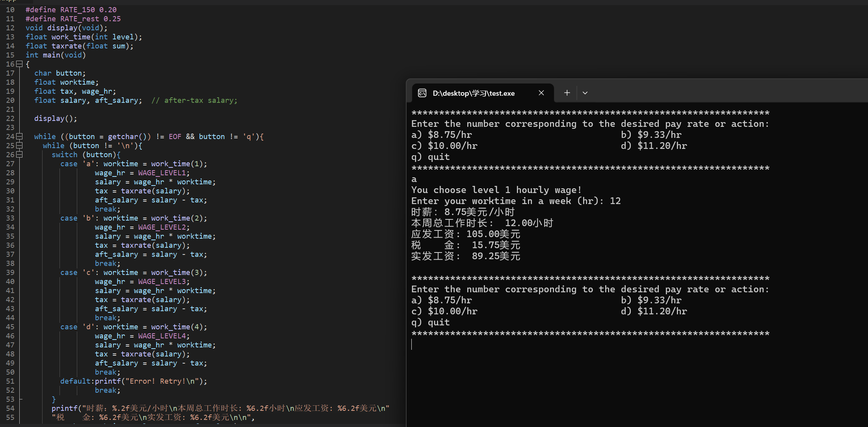Viewport: 868px width, 427px height.
Task: Click the 'switch (button){' statement
Action: pyautogui.click(x=86, y=154)
